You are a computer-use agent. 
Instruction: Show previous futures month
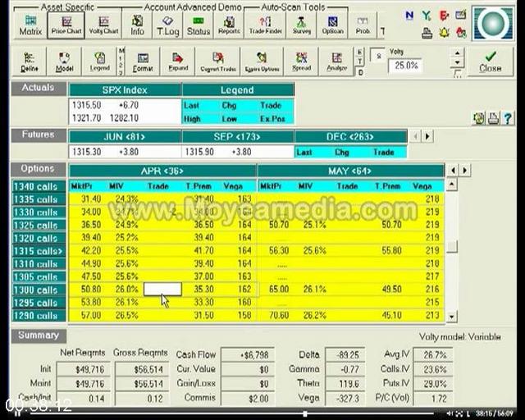416,137
